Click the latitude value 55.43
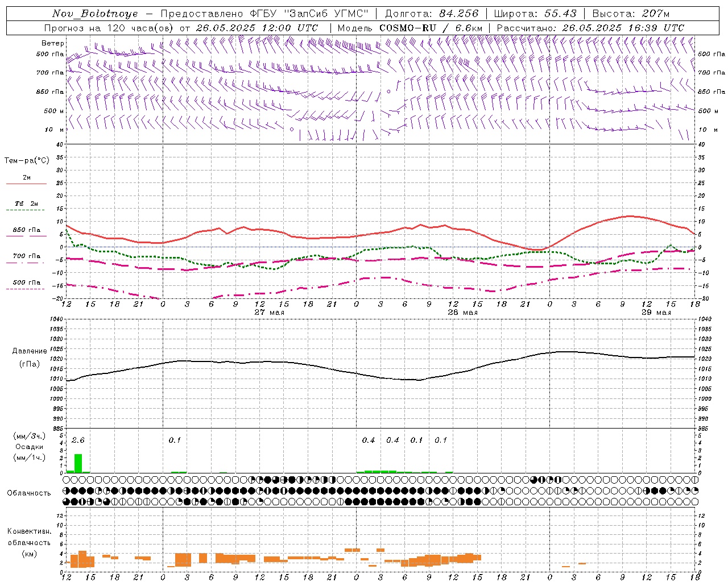The image size is (728, 582). [x=560, y=14]
